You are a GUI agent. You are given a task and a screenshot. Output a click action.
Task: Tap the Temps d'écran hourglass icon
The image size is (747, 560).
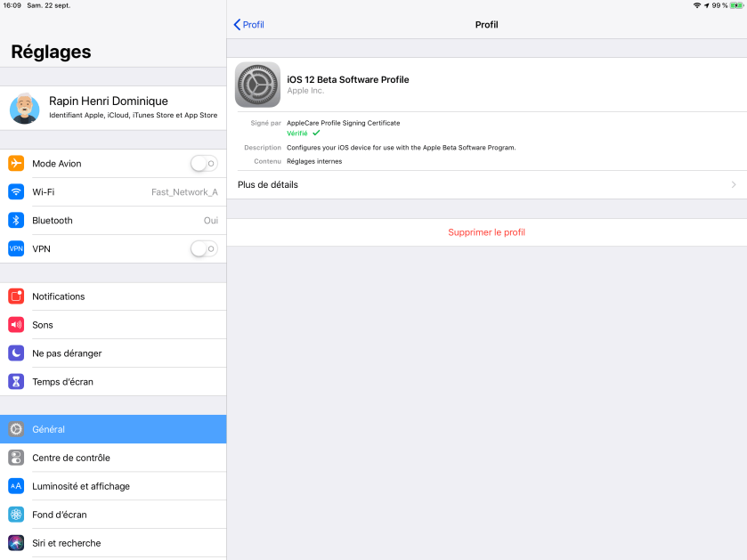(x=16, y=382)
